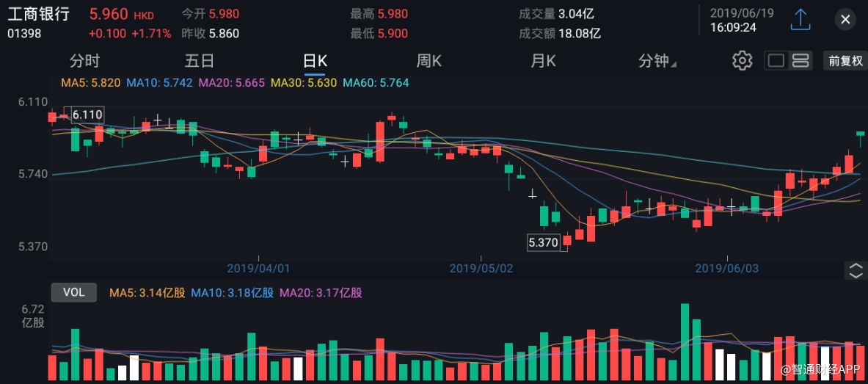Change the VOL indicator selector

tap(73, 292)
